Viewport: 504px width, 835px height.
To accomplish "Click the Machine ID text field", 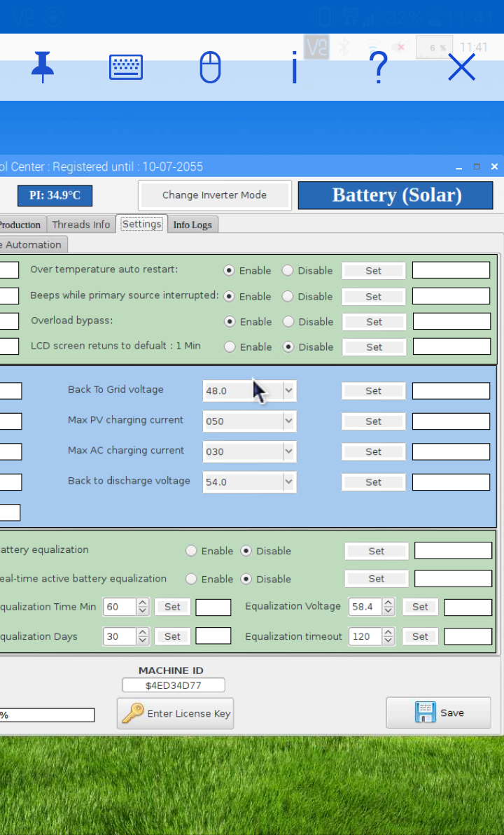I will [x=173, y=685].
